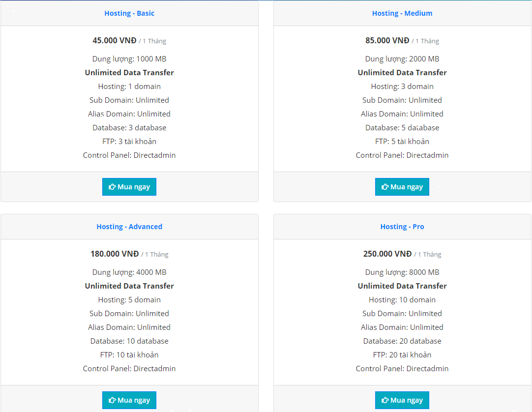Open the Hosting - Basic plan link
This screenshot has width=532, height=412.
tap(129, 13)
